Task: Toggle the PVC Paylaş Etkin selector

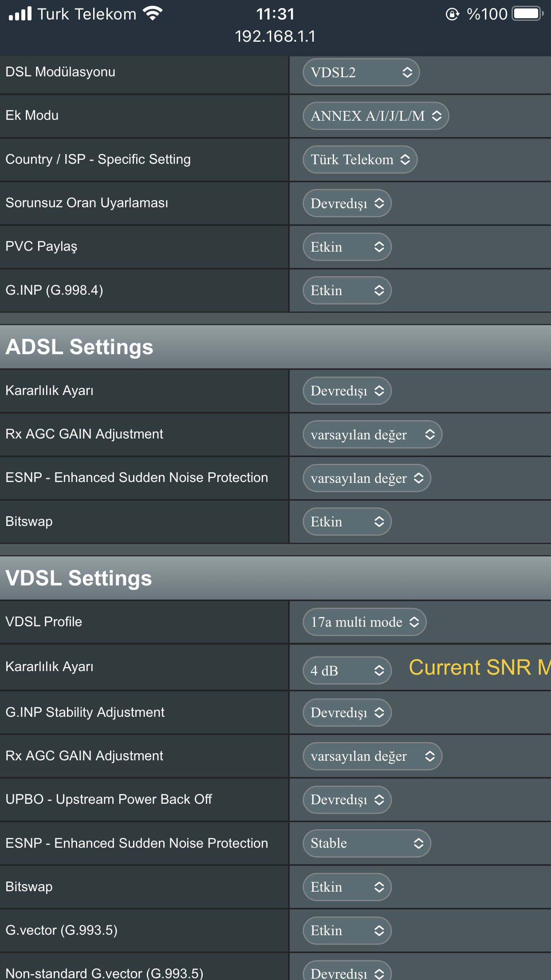Action: click(347, 247)
